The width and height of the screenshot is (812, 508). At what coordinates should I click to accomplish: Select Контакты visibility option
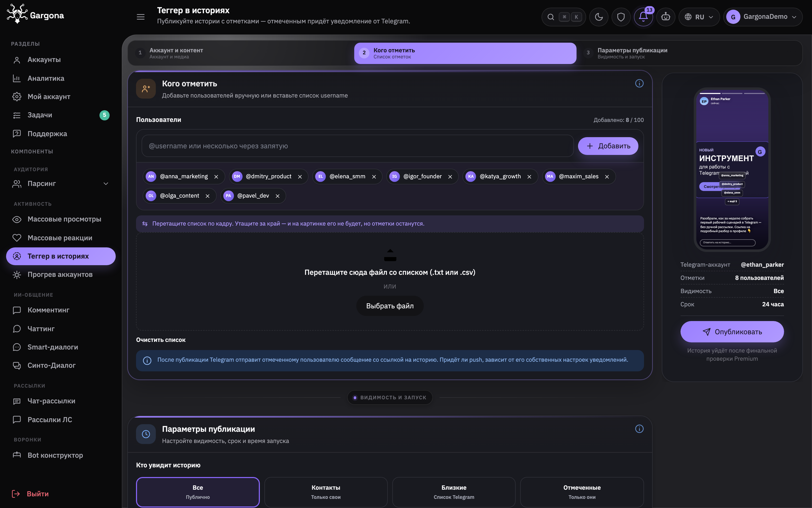pos(326,492)
